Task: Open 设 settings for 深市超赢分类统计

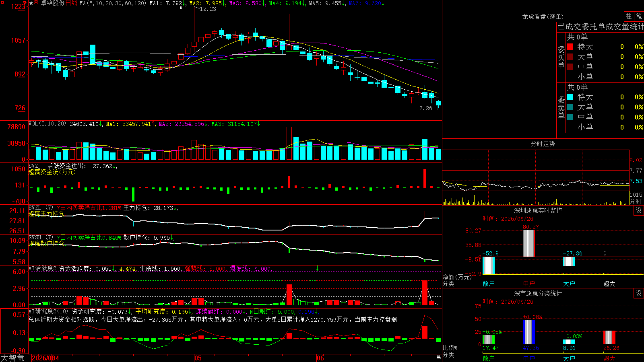Action: click(x=639, y=293)
